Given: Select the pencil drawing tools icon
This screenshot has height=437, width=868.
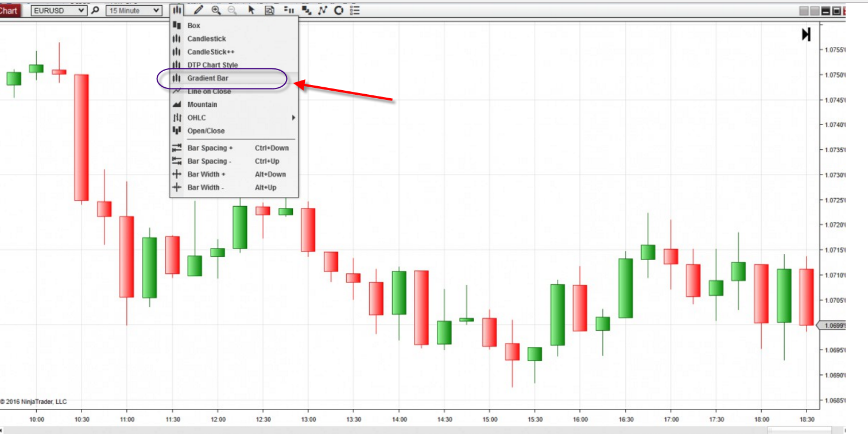Looking at the screenshot, I should [198, 10].
